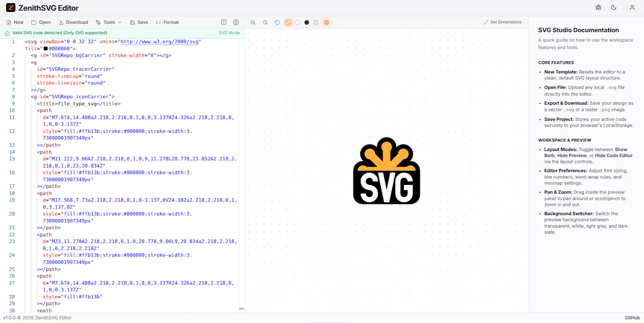Save the project

pyautogui.click(x=139, y=23)
